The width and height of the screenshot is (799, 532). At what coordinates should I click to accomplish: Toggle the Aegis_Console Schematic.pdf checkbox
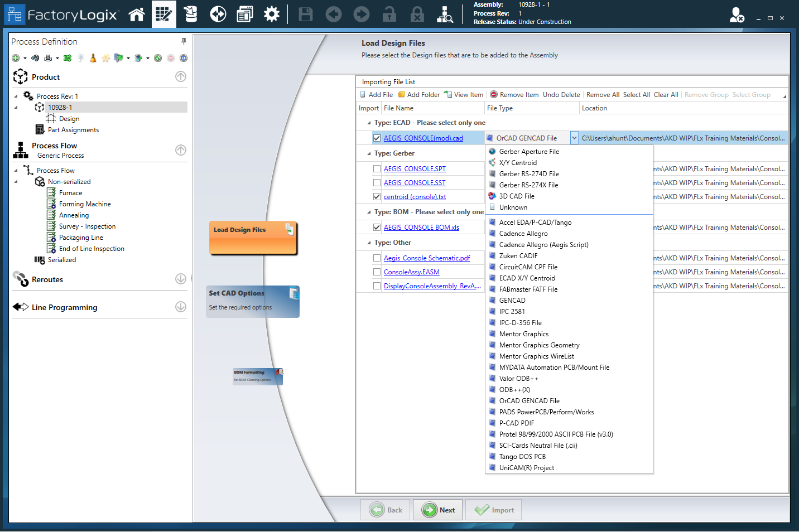[x=377, y=258]
